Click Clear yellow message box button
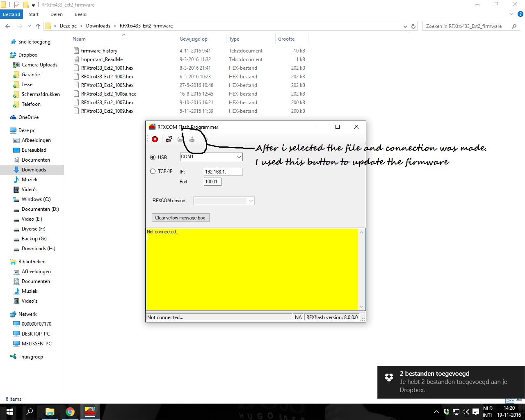The image size is (525, 420). [x=180, y=218]
